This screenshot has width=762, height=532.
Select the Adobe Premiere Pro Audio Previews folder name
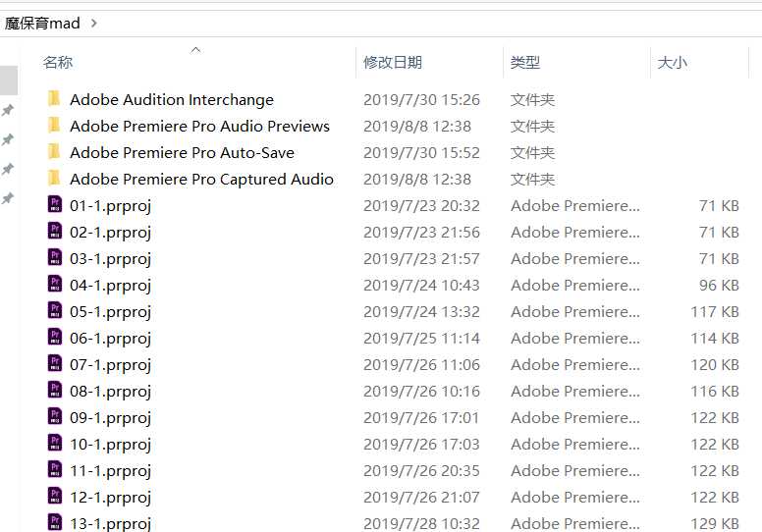[199, 126]
